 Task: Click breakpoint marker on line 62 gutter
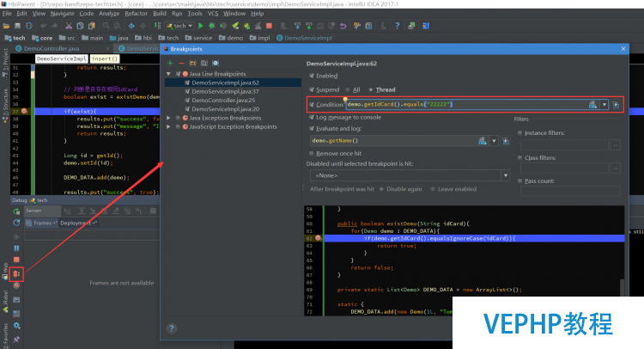click(x=318, y=238)
